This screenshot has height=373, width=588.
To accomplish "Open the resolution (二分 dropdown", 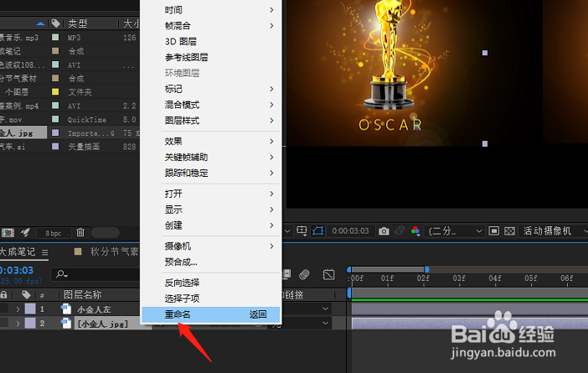I will [x=455, y=231].
